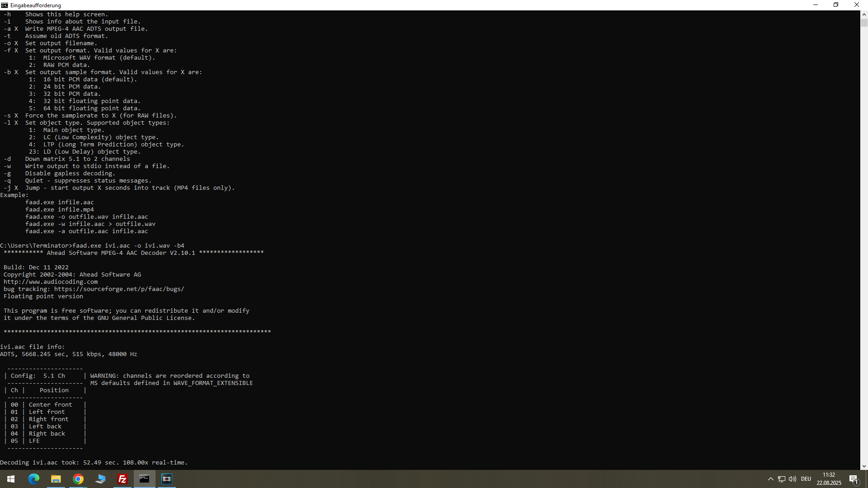Open DEU keyboard language switcher
Image resolution: width=868 pixels, height=488 pixels.
point(806,479)
